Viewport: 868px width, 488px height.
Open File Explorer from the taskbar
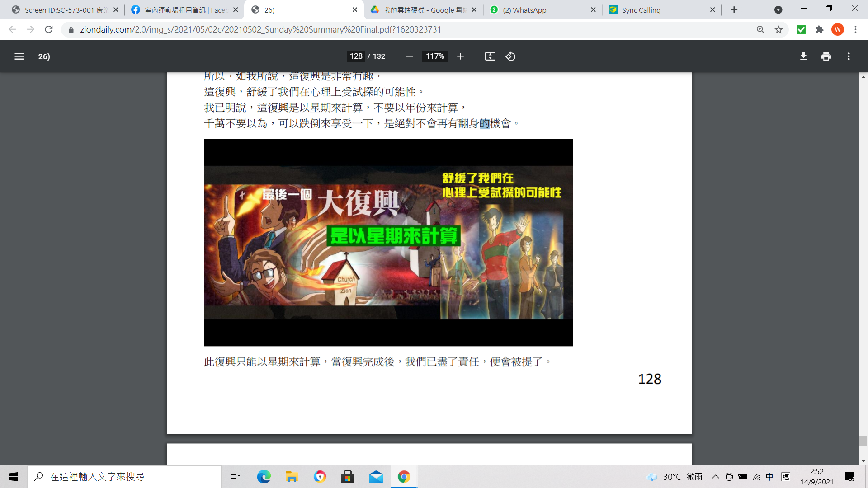[292, 477]
